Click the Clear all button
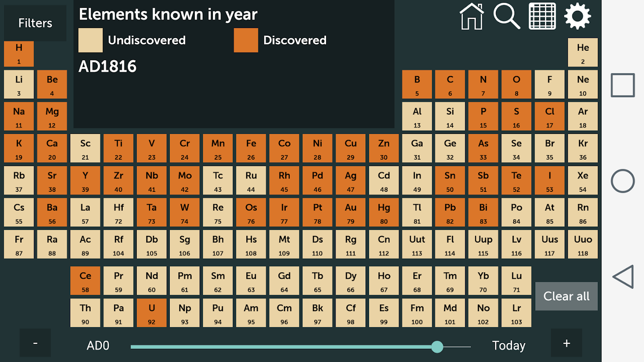Screen dimensions: 644x362 [567, 296]
